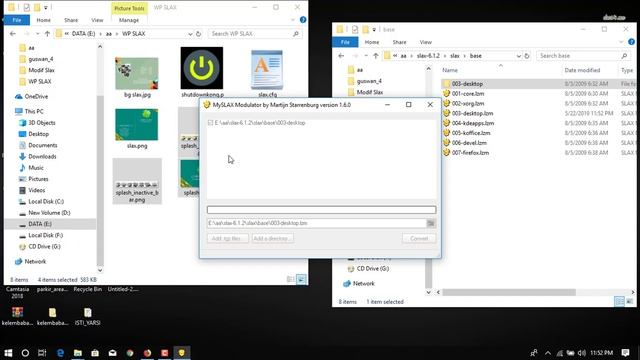Go up one folder in WP SLAX window
The image size is (640, 360).
tap(47, 34)
